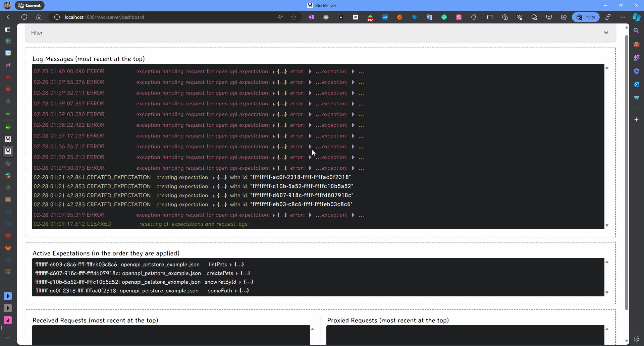The width and height of the screenshot is (644, 346).
Task: Open Gmail vertical tab
Action: pos(8,65)
